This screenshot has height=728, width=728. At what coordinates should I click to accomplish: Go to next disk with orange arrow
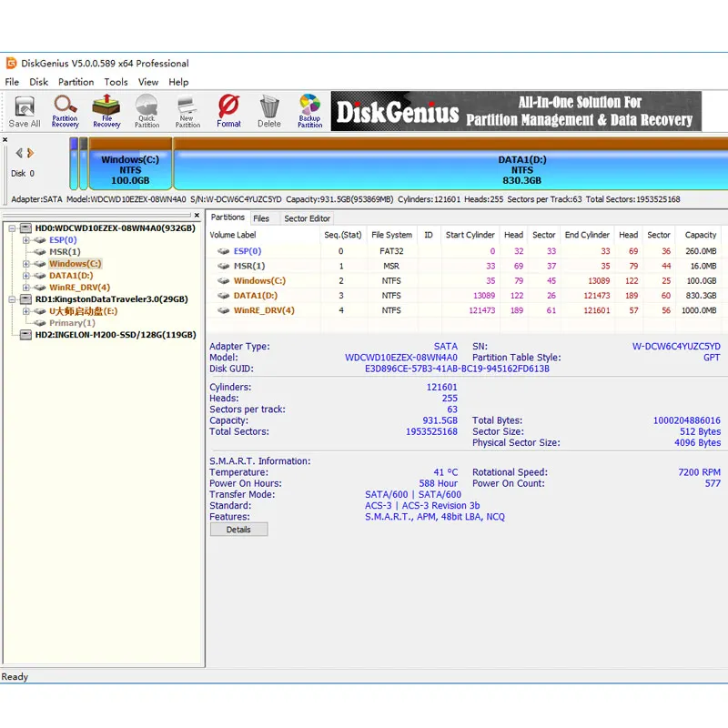point(31,153)
